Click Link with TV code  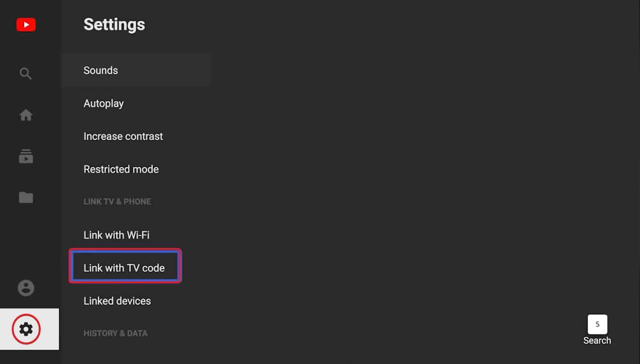[124, 267]
